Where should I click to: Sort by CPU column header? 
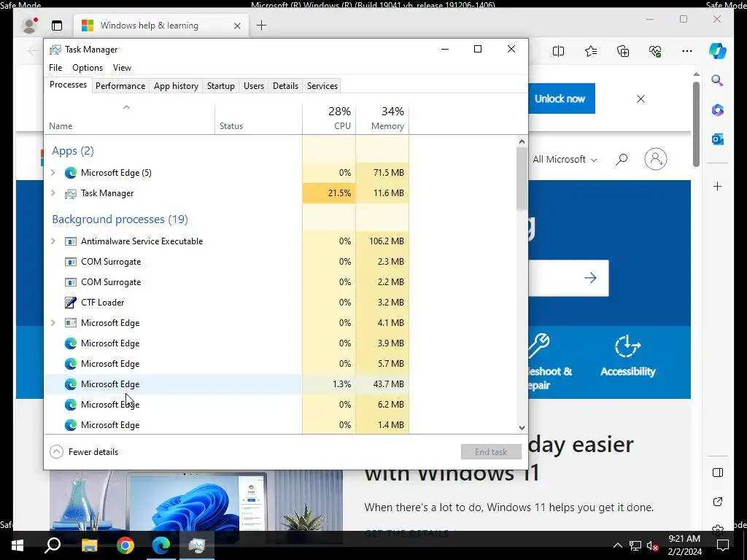(329, 117)
